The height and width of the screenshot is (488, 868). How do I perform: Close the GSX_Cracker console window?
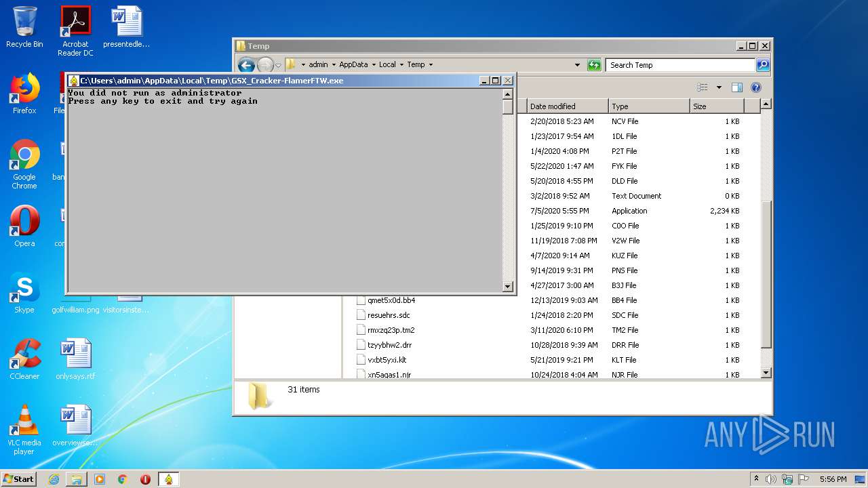pos(507,81)
